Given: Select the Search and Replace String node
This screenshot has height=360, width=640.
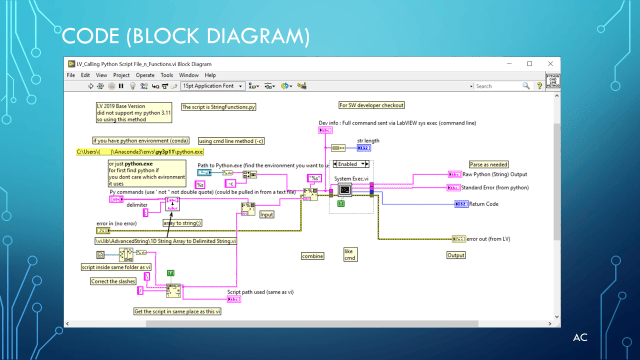Looking at the screenshot, I should (173, 291).
